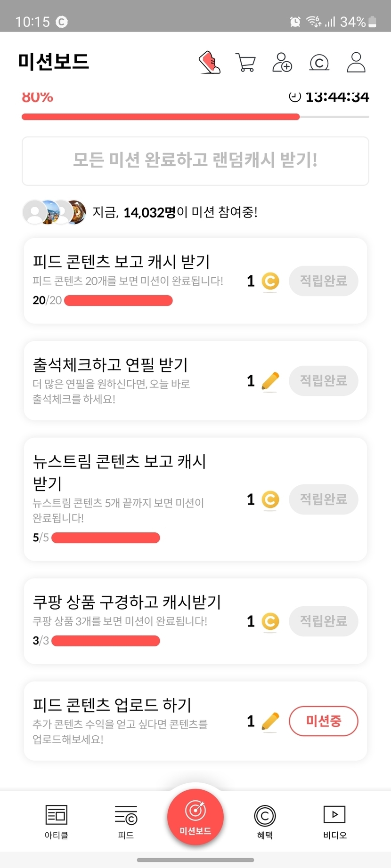Open my profile icon
Viewport: 391px width, 868px height.
[356, 63]
